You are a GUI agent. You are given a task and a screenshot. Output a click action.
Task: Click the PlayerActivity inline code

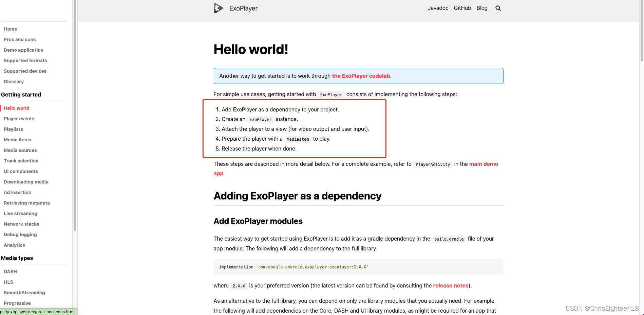433,164
